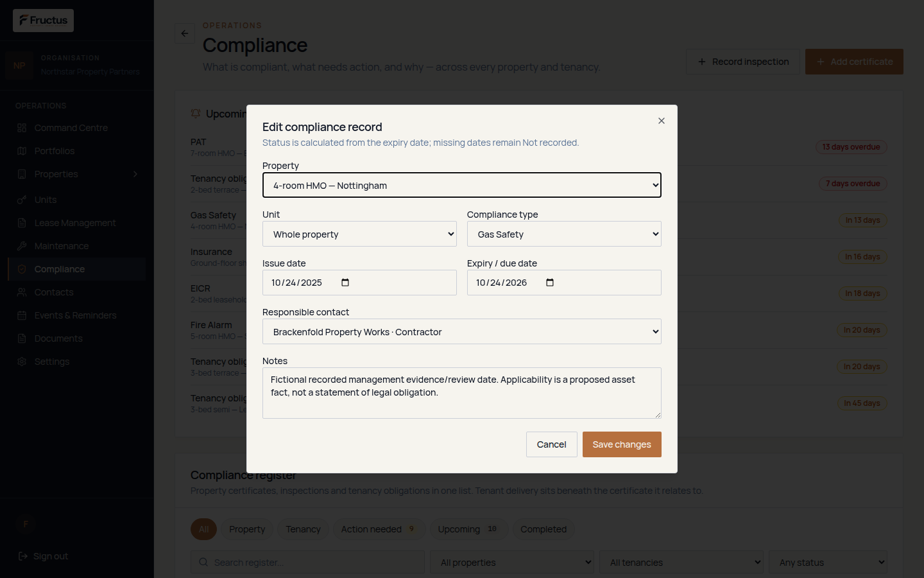This screenshot has height=578, width=924.
Task: Open the Property dropdown
Action: pos(462,185)
